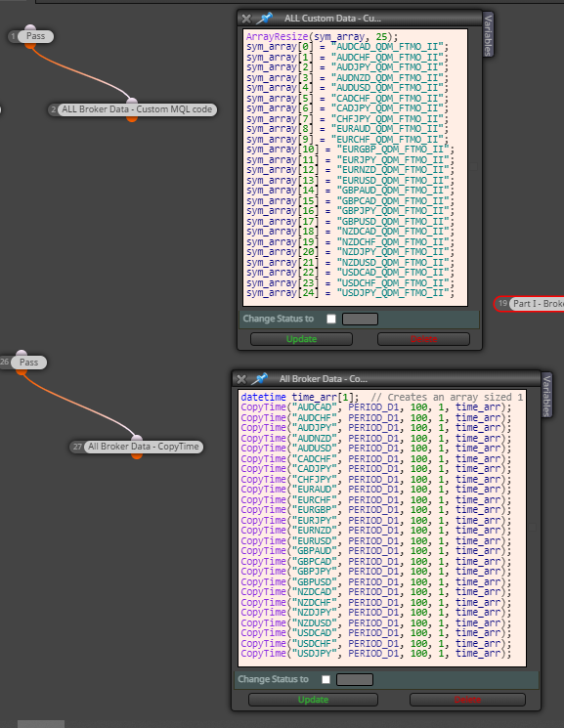This screenshot has height=728, width=564.
Task: Open status dropdown in ALL Custom Data panel
Action: coord(360,319)
